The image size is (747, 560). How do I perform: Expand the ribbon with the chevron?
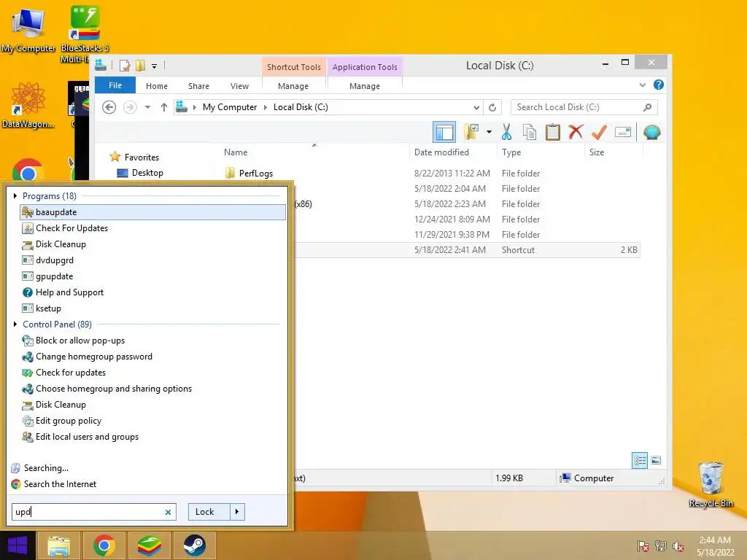[x=642, y=85]
